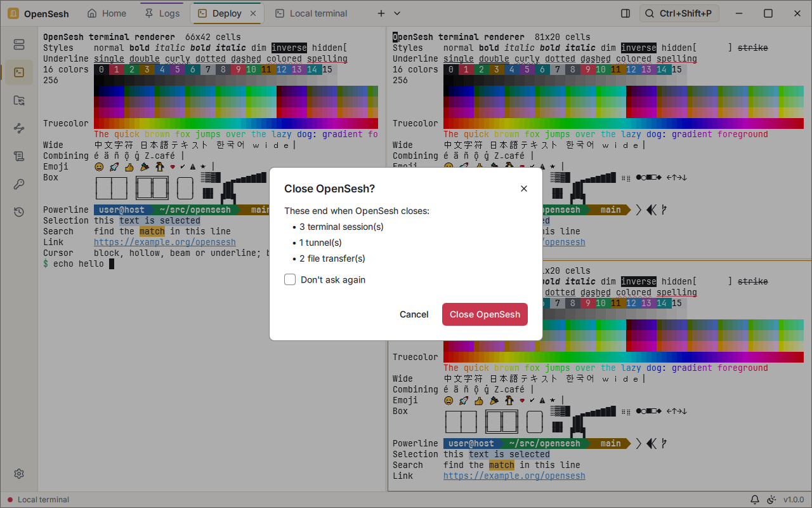Toggle the theme icon in status bar
The image size is (812, 508).
click(771, 500)
